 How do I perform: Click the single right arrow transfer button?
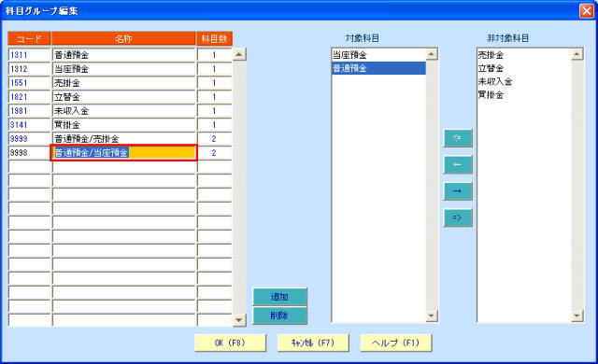458,191
